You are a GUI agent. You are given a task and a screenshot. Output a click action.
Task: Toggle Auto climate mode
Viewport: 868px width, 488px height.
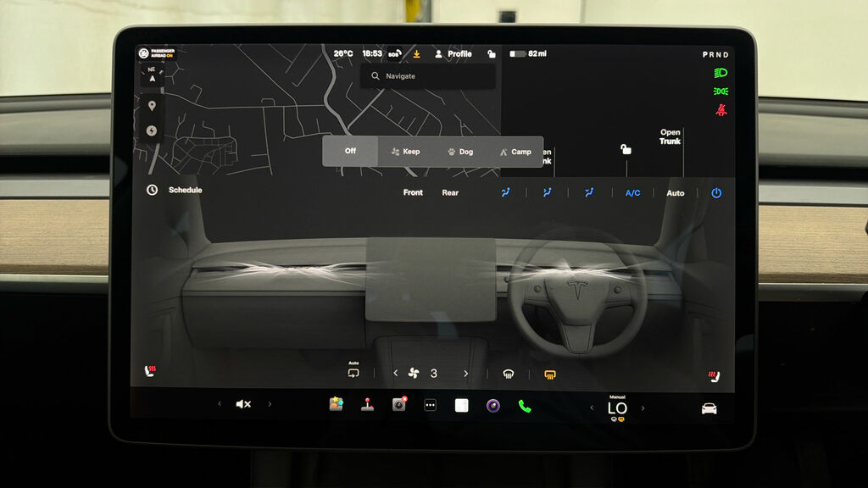[x=676, y=193]
